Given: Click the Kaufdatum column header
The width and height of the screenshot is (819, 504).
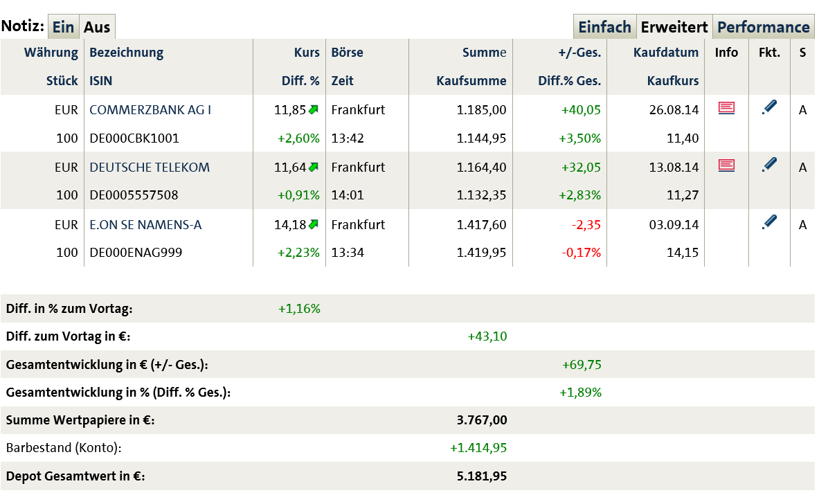Looking at the screenshot, I should [666, 53].
